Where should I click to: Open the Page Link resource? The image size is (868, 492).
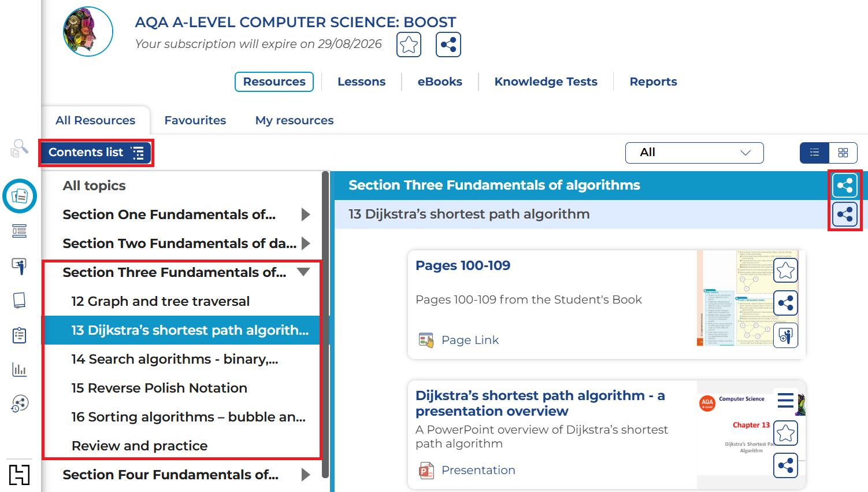point(470,340)
